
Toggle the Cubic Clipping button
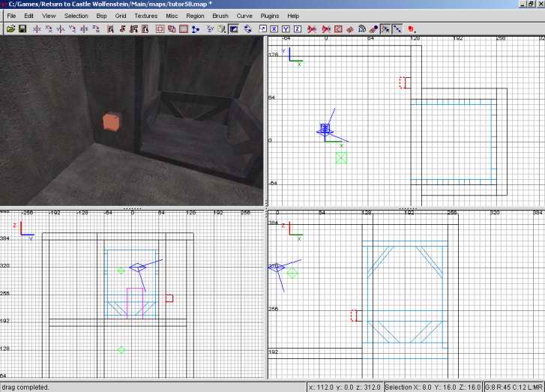coord(234,29)
